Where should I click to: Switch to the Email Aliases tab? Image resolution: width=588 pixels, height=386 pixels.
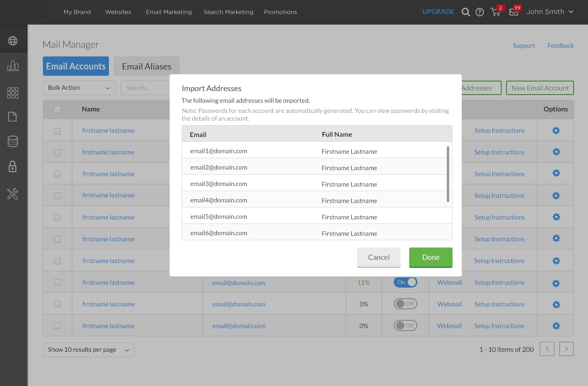pyautogui.click(x=147, y=67)
